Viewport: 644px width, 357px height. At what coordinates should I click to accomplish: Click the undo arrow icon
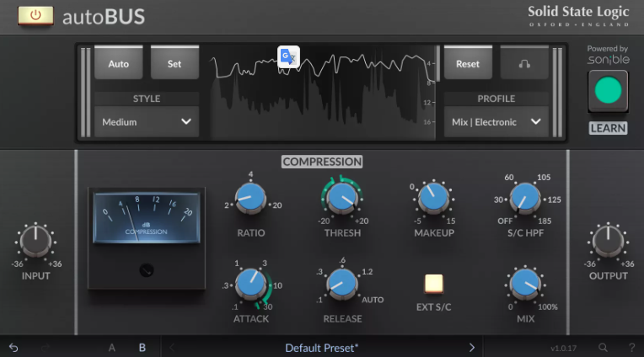pyautogui.click(x=13, y=347)
